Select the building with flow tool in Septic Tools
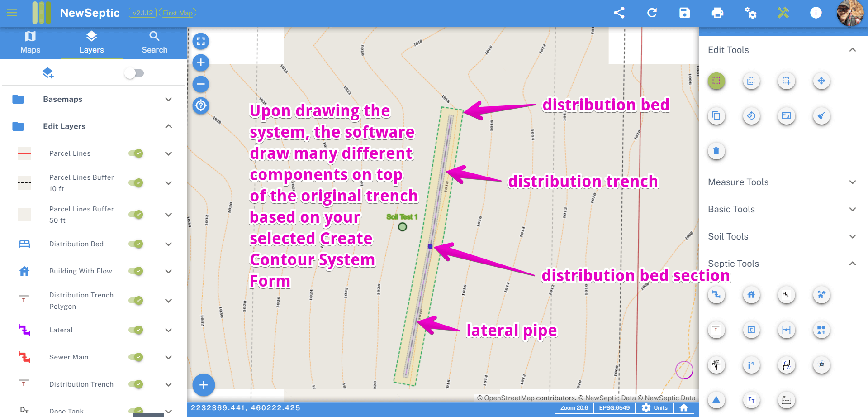This screenshot has height=417, width=868. (751, 295)
